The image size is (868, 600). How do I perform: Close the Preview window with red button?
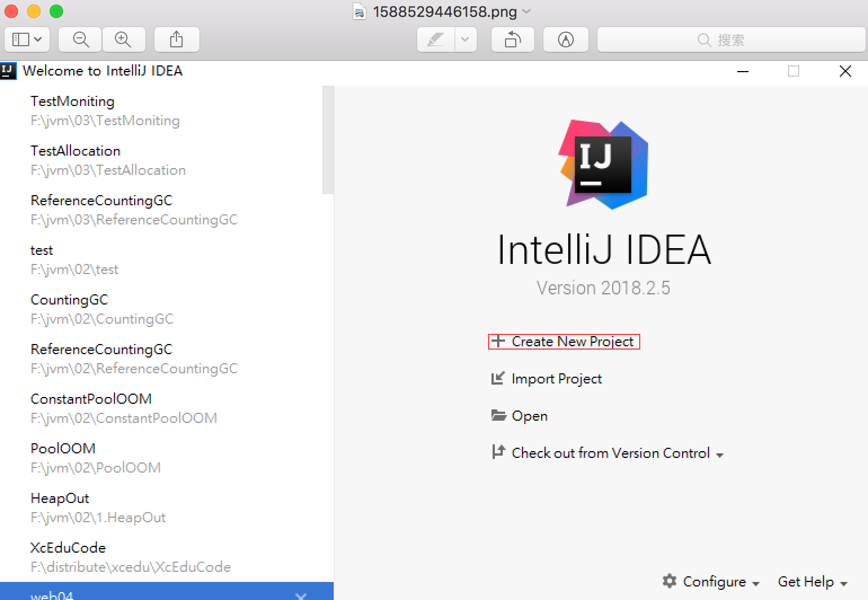click(x=11, y=11)
